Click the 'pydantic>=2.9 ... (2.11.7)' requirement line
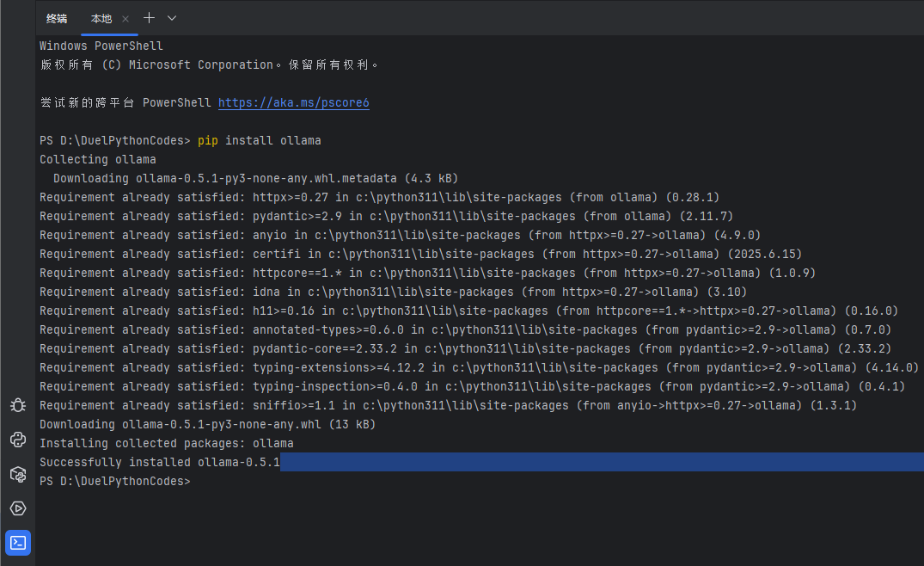 [x=387, y=217]
